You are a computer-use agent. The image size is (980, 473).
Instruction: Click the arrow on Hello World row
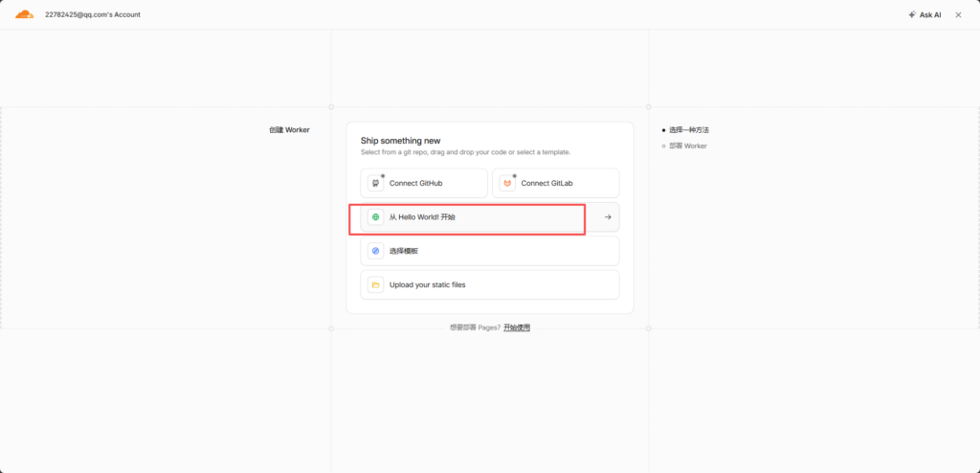(x=608, y=217)
